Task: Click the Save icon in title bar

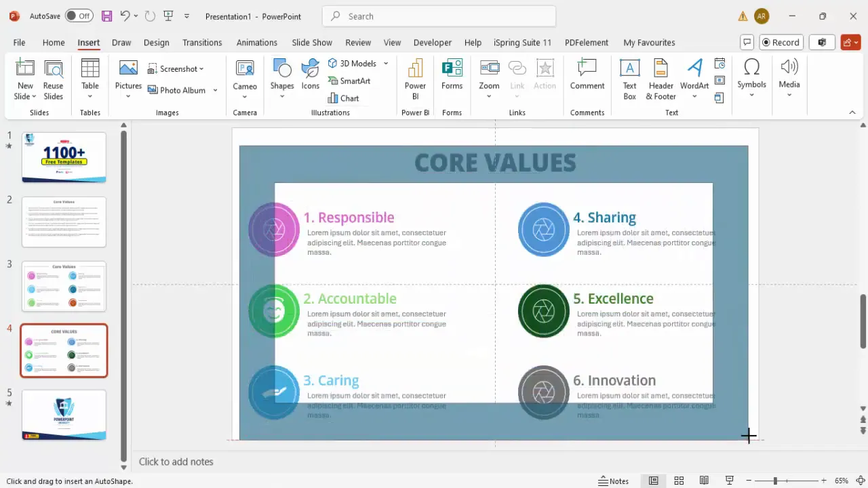Action: coord(106,16)
